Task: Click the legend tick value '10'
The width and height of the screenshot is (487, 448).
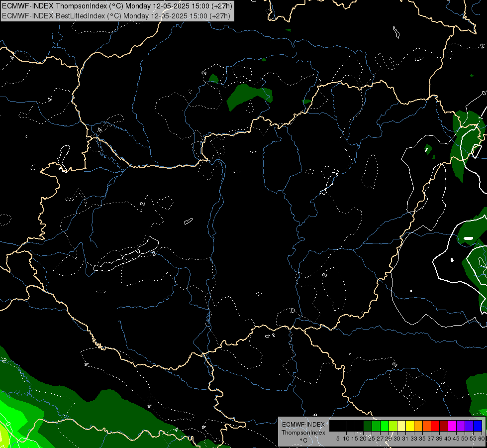Action: (x=346, y=439)
